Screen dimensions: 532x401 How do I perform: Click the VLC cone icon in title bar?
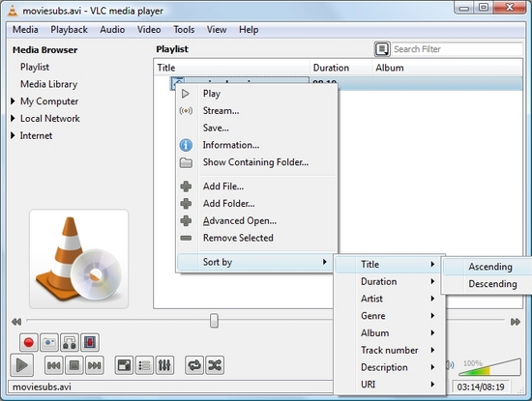tap(13, 11)
